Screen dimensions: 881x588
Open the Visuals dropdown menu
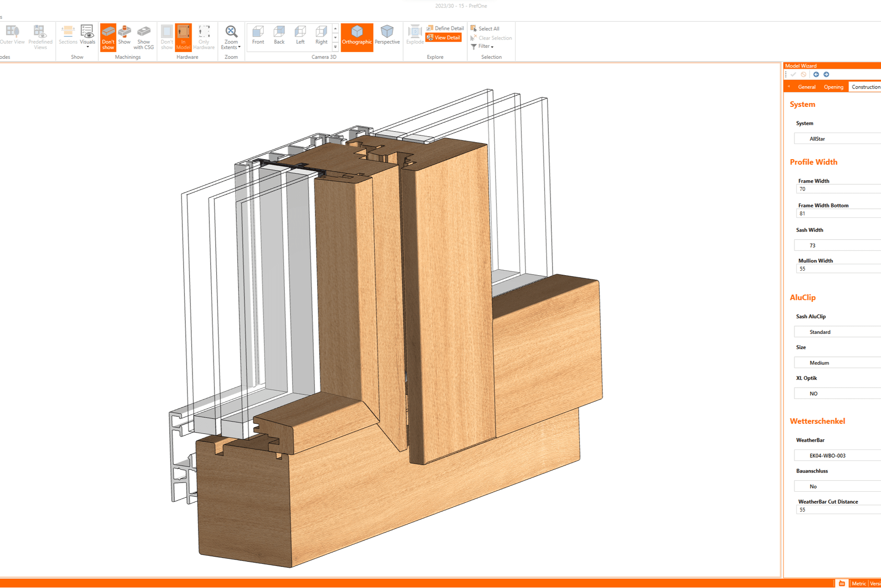pos(87,46)
